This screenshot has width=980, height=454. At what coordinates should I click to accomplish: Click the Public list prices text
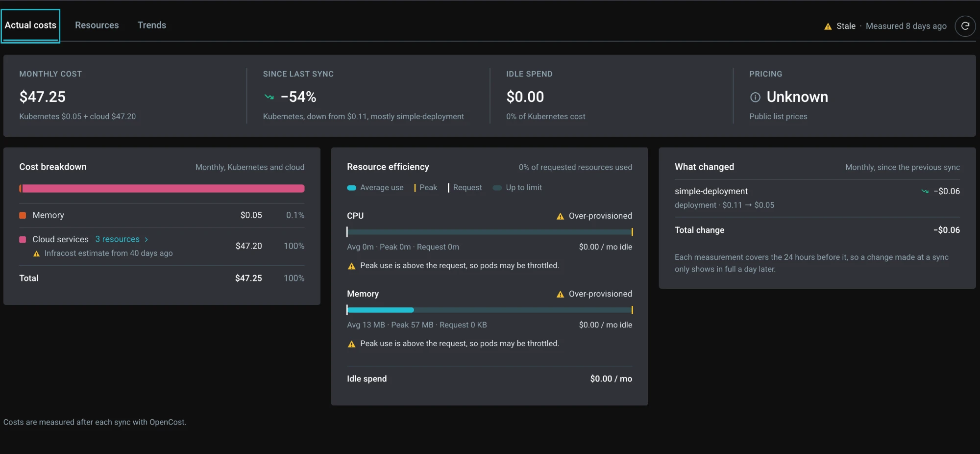click(x=778, y=117)
